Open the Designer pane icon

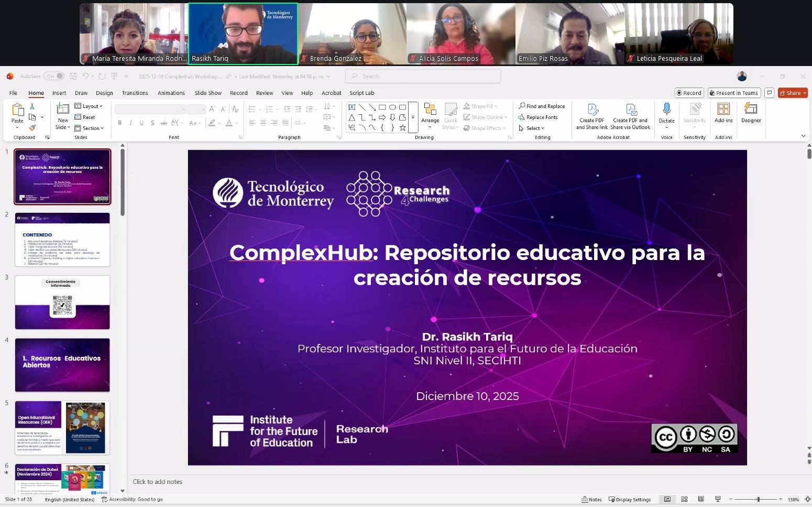click(751, 109)
